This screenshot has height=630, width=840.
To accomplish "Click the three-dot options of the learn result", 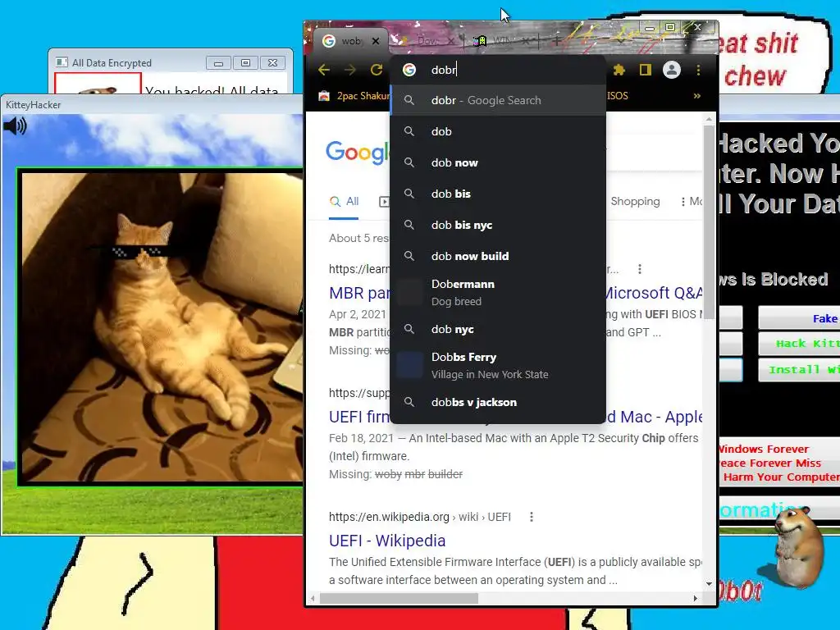I will (640, 269).
